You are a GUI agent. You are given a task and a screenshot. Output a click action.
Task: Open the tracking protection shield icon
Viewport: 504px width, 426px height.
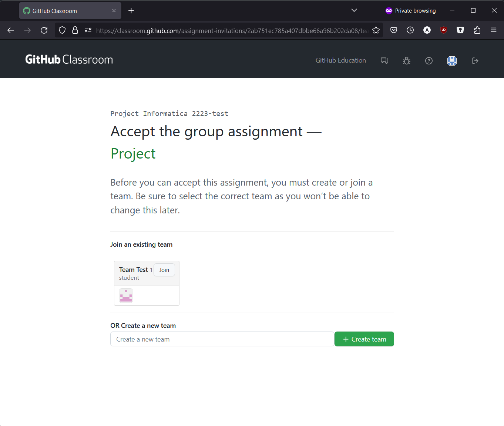(x=62, y=30)
